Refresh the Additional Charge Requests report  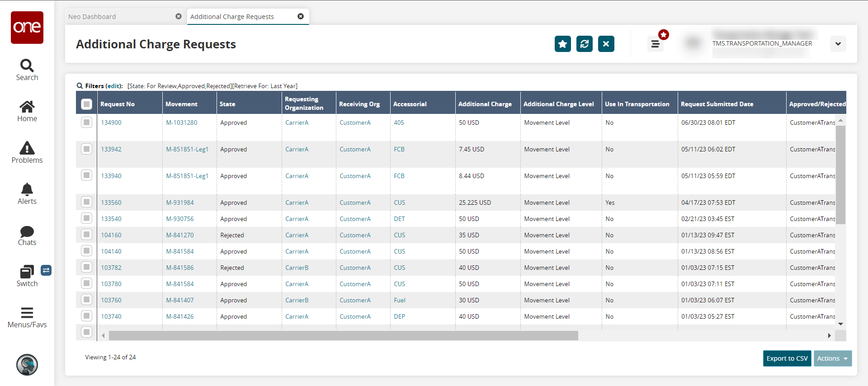585,44
